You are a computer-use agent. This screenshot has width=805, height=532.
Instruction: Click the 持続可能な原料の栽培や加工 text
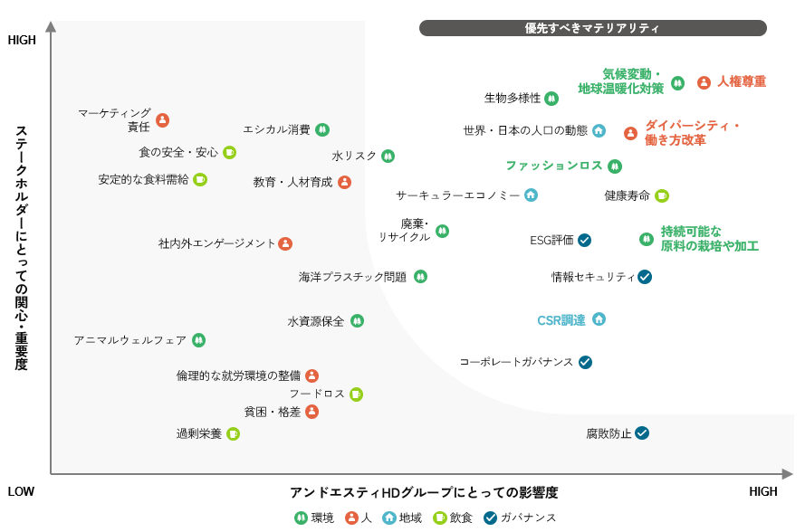[x=709, y=239]
